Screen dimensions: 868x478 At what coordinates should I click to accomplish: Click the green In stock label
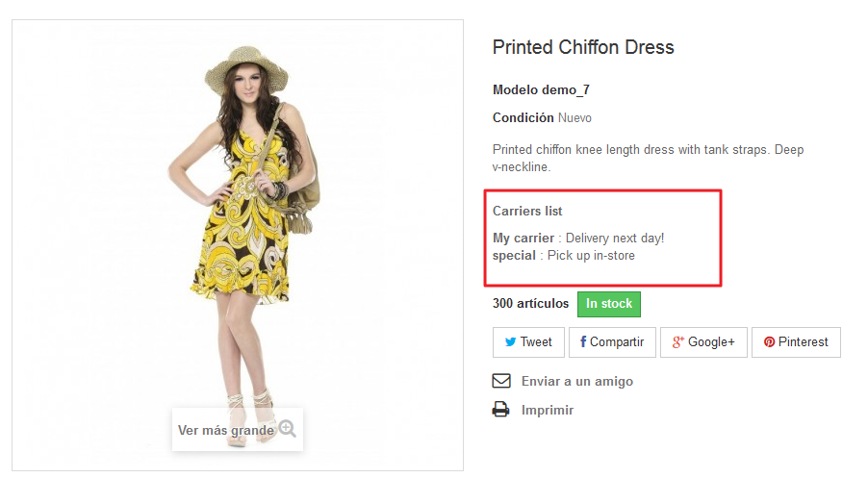609,304
